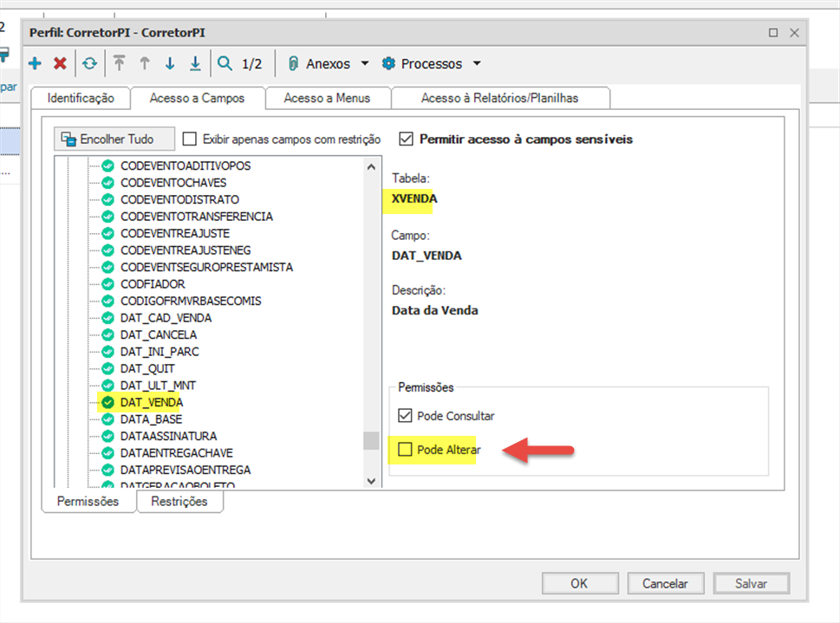Open the Acesso a Menus tab
This screenshot has height=623, width=840.
(x=327, y=98)
